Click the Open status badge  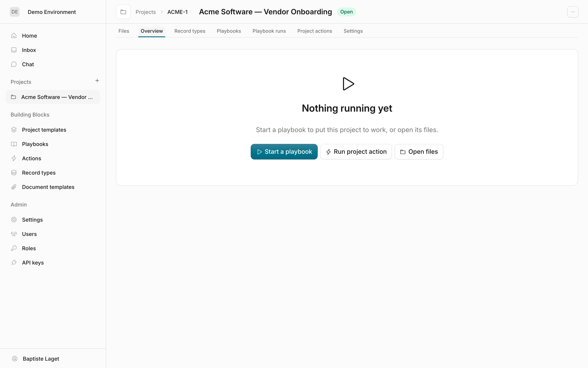coord(346,12)
